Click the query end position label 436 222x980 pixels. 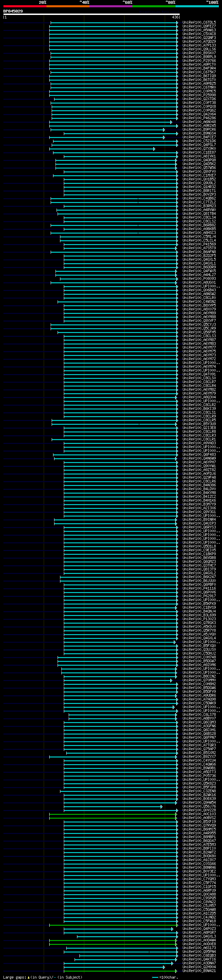pos(175,17)
